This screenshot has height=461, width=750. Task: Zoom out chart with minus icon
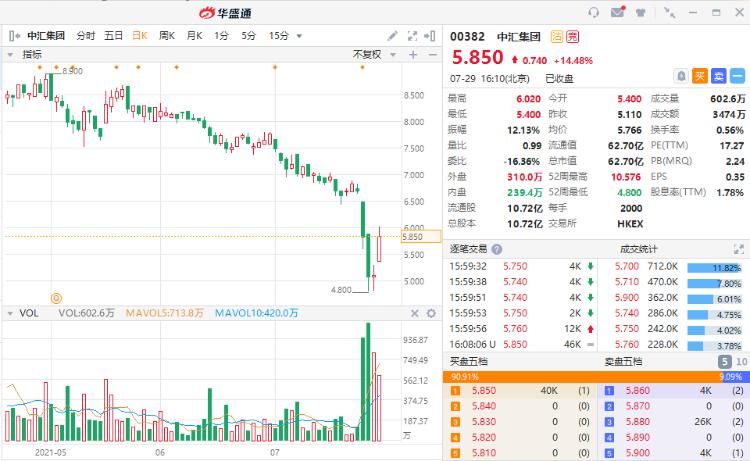pos(432,55)
